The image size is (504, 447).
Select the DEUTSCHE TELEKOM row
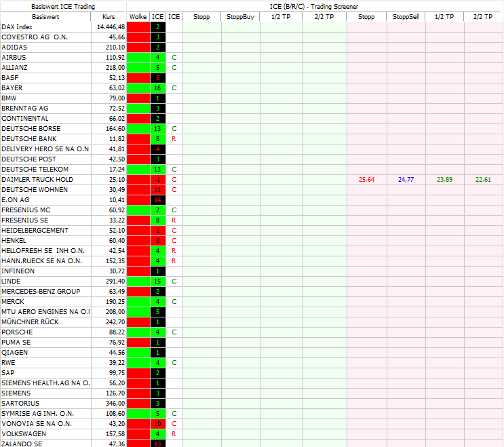click(35, 170)
